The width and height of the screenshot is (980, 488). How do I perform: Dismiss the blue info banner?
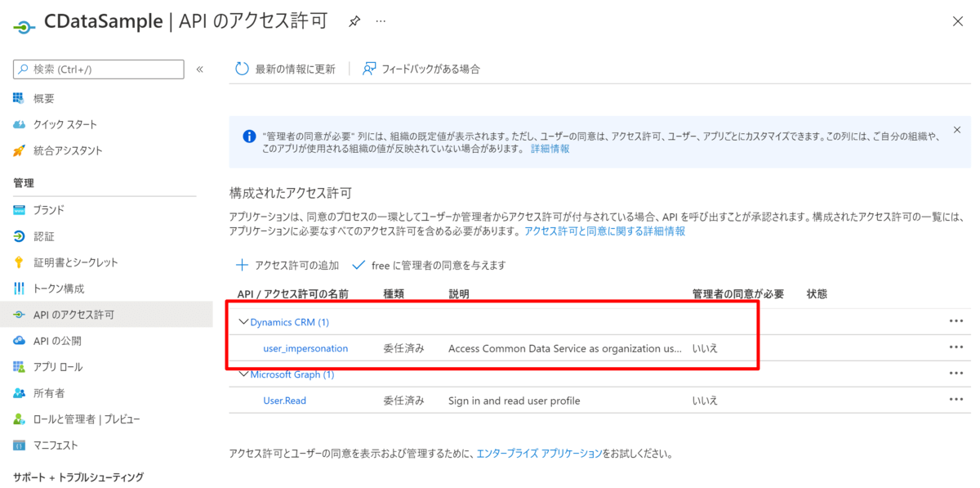[x=957, y=130]
